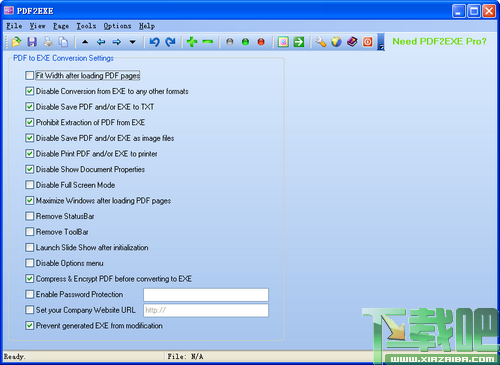Go to previous page with left arrow
This screenshot has width=500, height=365.
pos(101,42)
